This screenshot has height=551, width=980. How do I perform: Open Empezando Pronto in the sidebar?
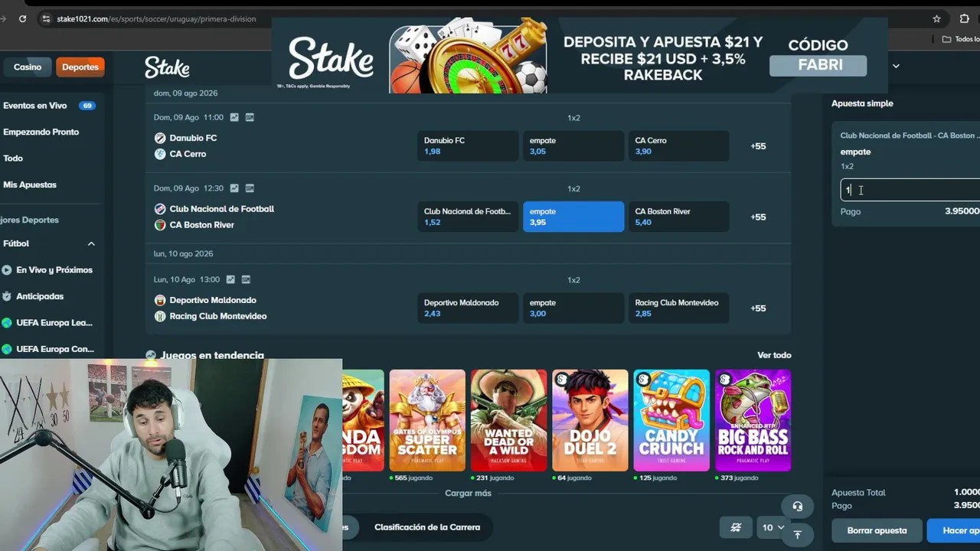pos(41,132)
